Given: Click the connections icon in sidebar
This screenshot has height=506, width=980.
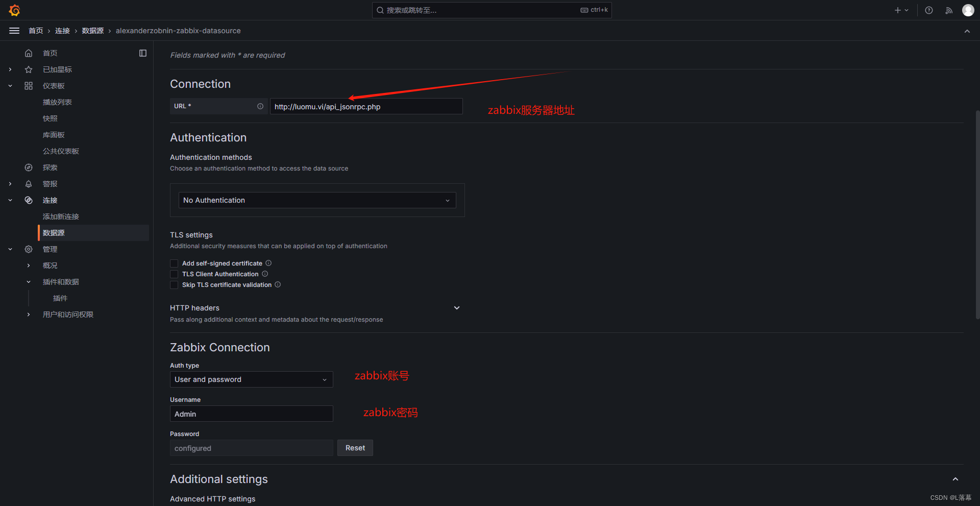Looking at the screenshot, I should tap(29, 200).
